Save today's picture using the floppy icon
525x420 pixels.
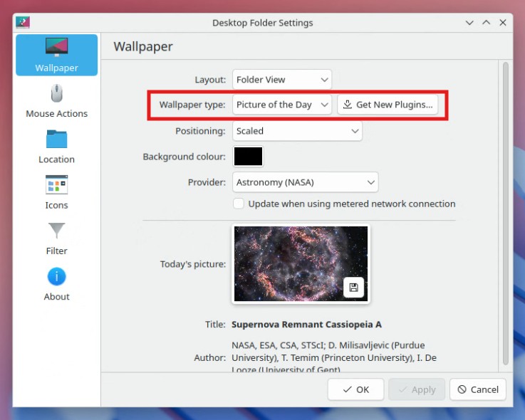[x=354, y=288]
